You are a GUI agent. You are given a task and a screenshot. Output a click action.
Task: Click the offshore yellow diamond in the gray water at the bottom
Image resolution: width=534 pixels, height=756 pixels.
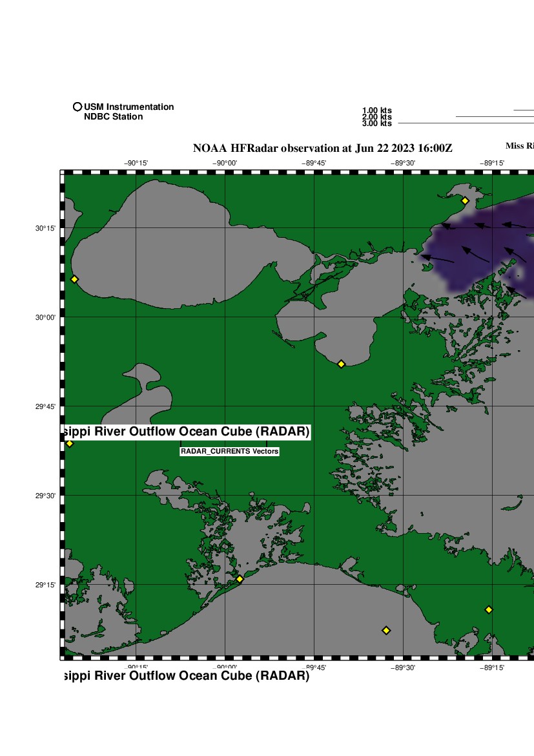pyautogui.click(x=386, y=630)
